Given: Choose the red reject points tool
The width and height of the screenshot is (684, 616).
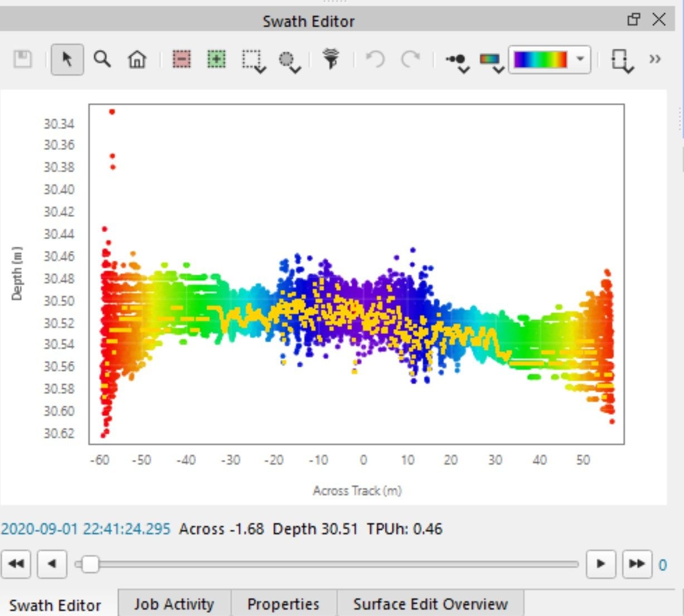Looking at the screenshot, I should tap(182, 59).
